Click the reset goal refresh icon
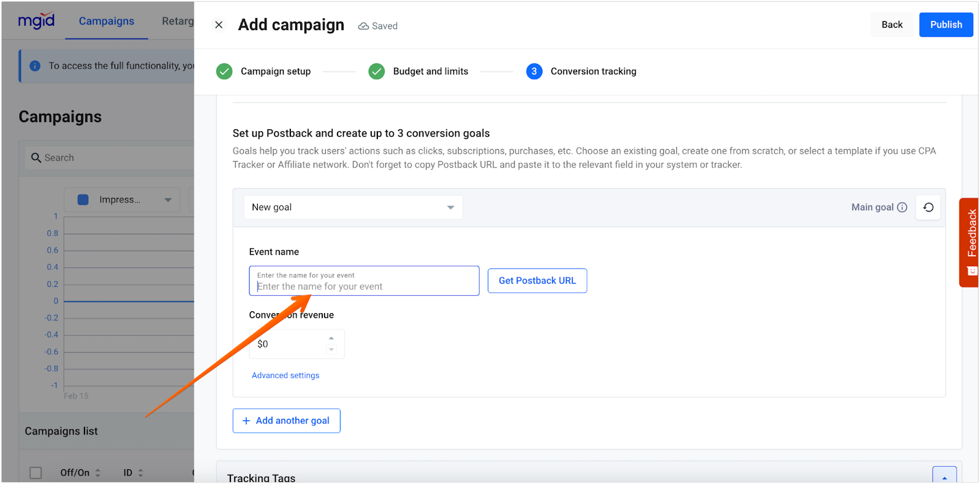This screenshot has height=484, width=980. tap(928, 207)
